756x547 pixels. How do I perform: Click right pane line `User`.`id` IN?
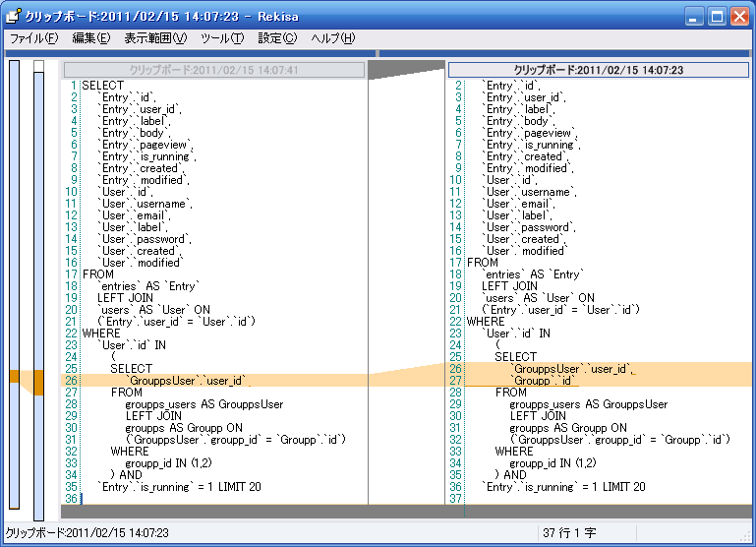pos(516,334)
